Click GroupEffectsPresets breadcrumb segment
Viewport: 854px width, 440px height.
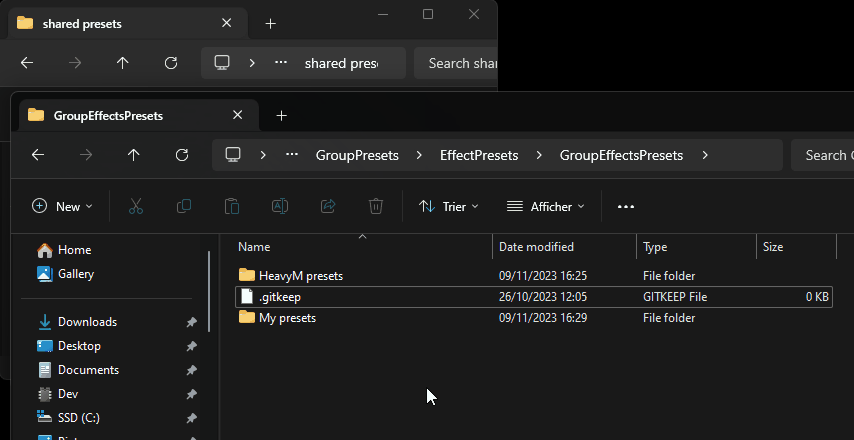621,155
